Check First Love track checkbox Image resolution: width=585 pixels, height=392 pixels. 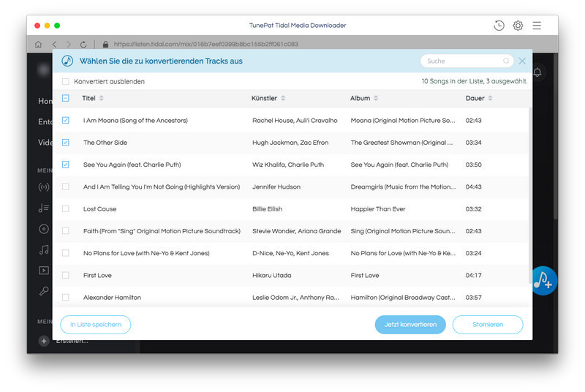pyautogui.click(x=66, y=275)
